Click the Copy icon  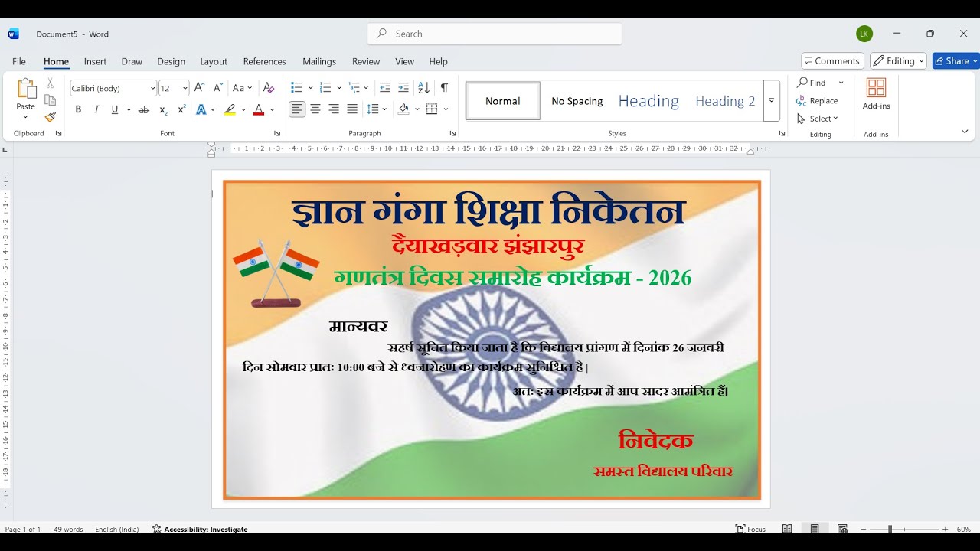click(x=51, y=100)
